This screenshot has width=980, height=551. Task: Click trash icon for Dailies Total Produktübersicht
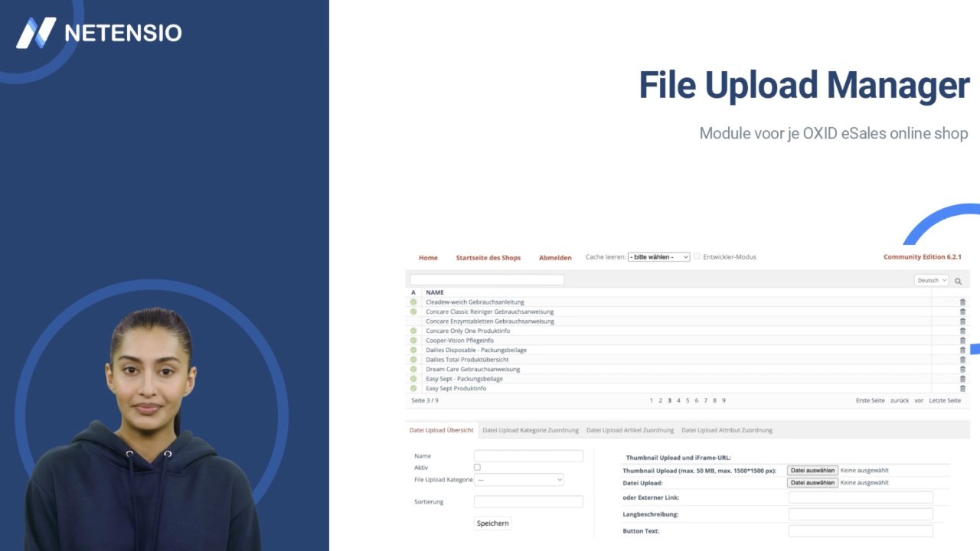pyautogui.click(x=962, y=360)
